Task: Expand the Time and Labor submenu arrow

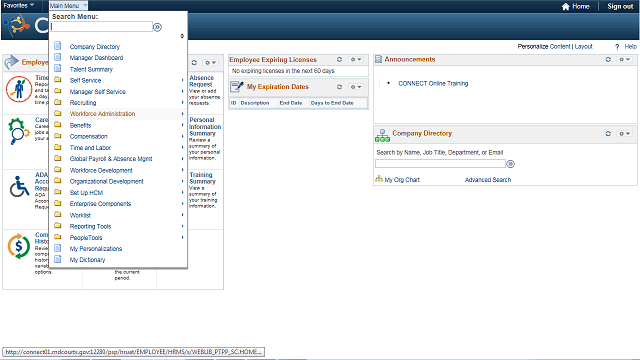Action: click(x=182, y=147)
